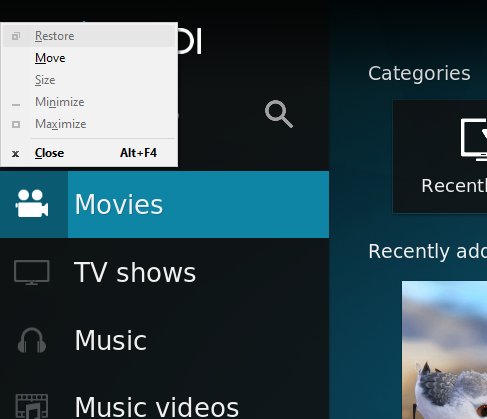Choose Close Alt+F4 from the menu
The height and width of the screenshot is (419, 487).
[x=89, y=153]
